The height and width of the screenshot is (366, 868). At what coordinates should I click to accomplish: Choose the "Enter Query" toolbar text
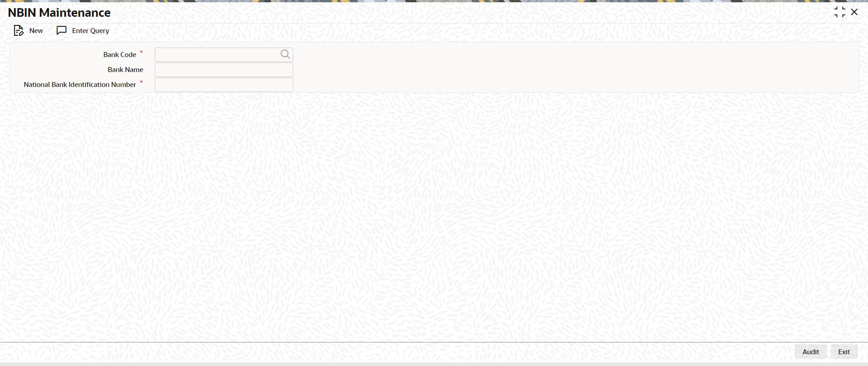point(91,31)
